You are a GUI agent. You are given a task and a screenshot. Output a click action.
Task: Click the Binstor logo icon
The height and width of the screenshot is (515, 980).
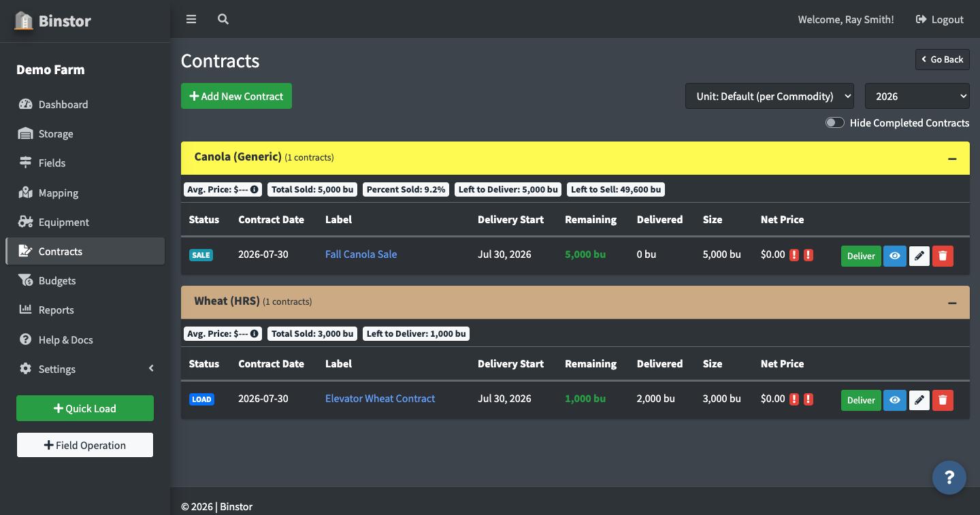click(x=24, y=20)
